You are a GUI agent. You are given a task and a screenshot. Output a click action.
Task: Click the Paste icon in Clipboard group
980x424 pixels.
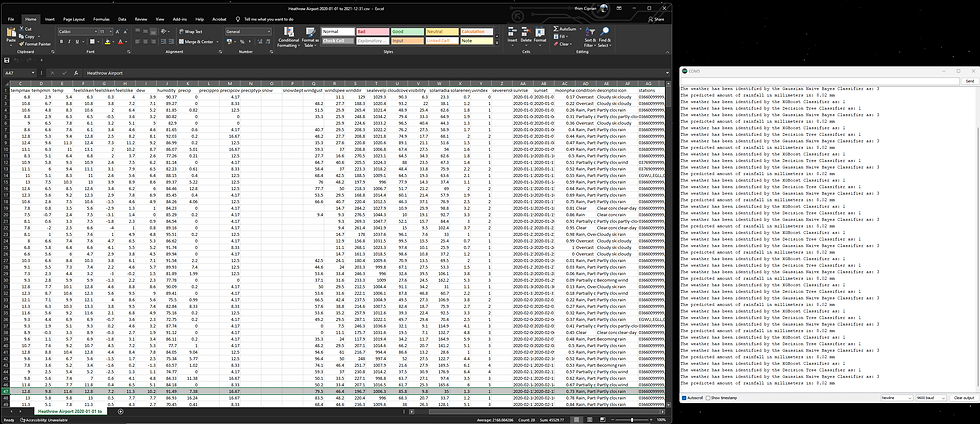pos(11,34)
